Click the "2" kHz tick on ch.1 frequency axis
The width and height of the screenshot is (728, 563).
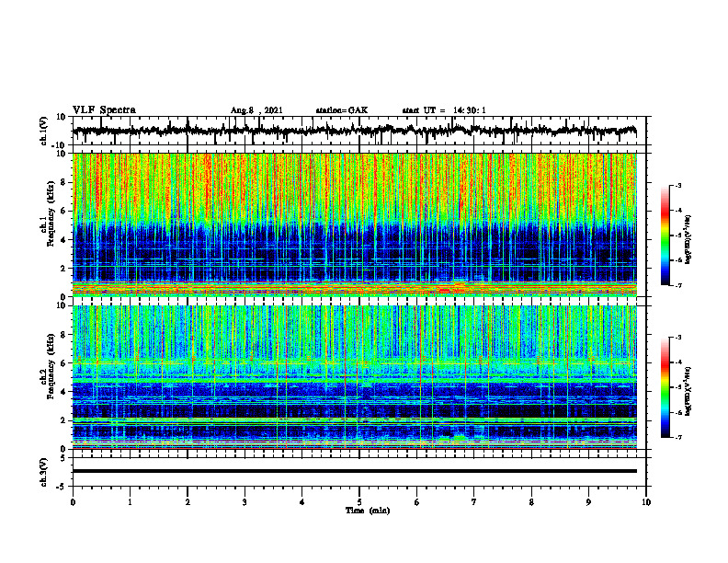tap(64, 268)
